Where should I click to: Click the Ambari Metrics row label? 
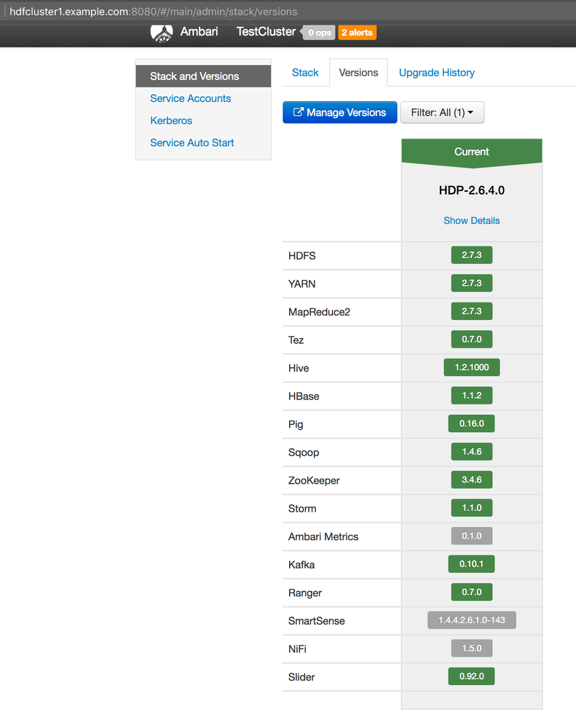click(x=323, y=537)
